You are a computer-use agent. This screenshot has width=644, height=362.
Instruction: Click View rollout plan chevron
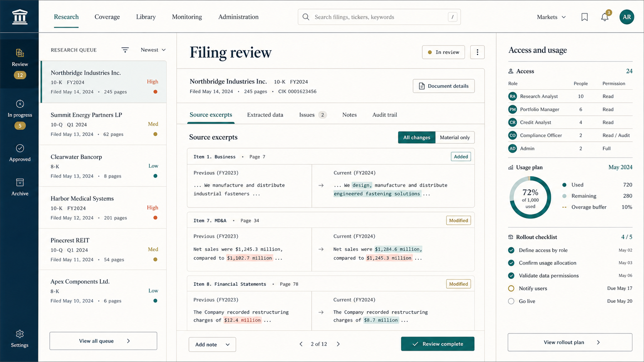[598, 342]
